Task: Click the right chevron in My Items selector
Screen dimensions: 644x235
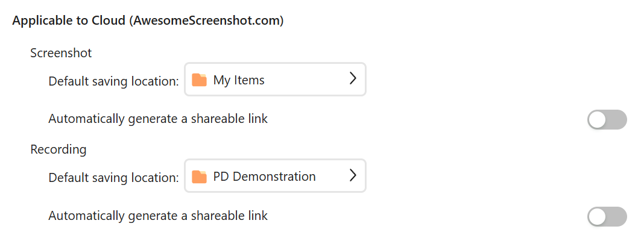Action: tap(352, 79)
